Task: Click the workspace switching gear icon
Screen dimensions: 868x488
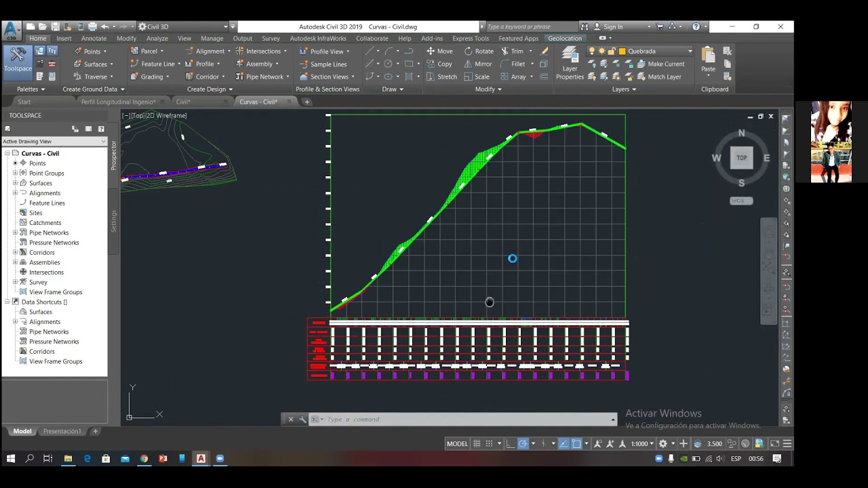Action: point(663,444)
